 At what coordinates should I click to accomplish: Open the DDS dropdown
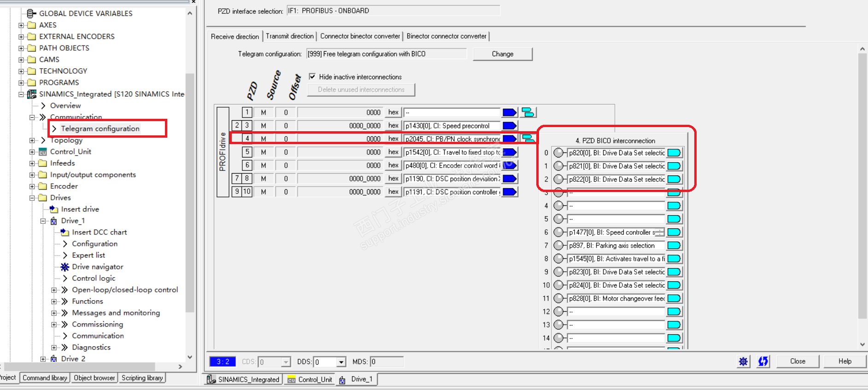coord(341,362)
